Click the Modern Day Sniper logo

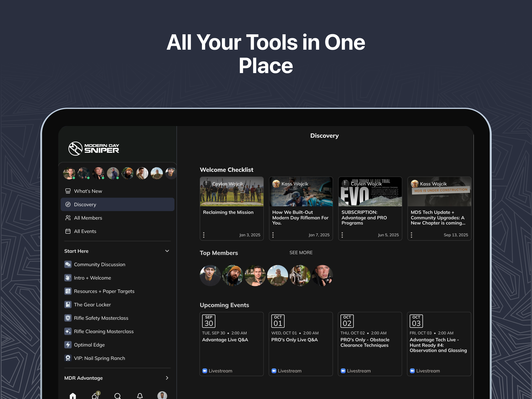[93, 148]
